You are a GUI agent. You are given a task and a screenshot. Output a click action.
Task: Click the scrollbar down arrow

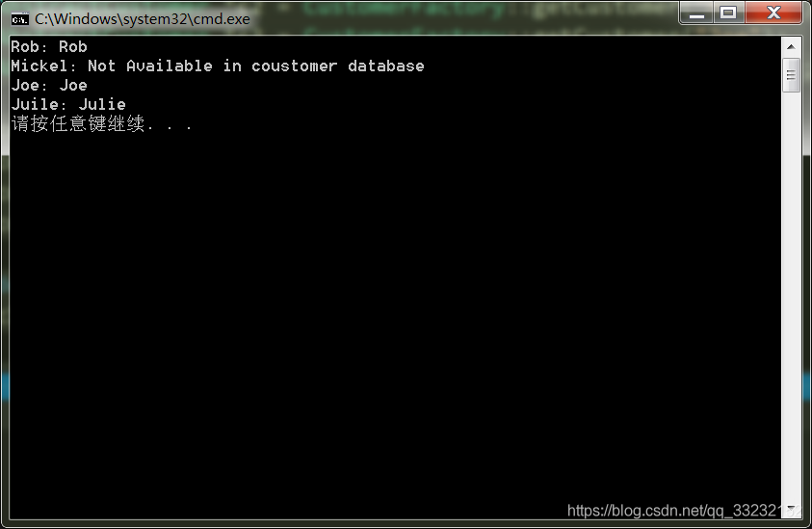point(791,509)
